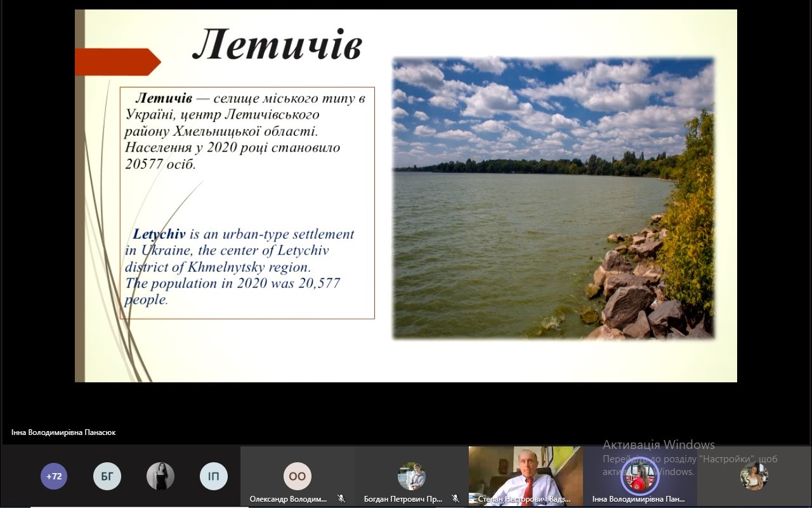
Task: Click the БГ participant avatar
Action: [107, 476]
